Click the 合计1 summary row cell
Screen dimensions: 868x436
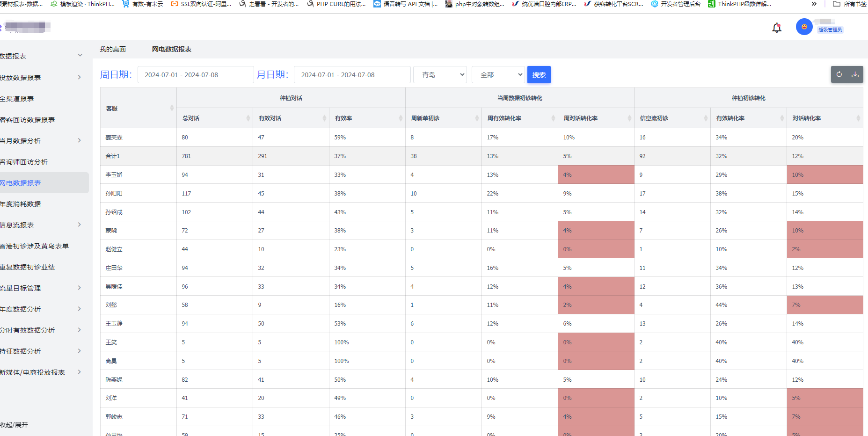pyautogui.click(x=139, y=156)
